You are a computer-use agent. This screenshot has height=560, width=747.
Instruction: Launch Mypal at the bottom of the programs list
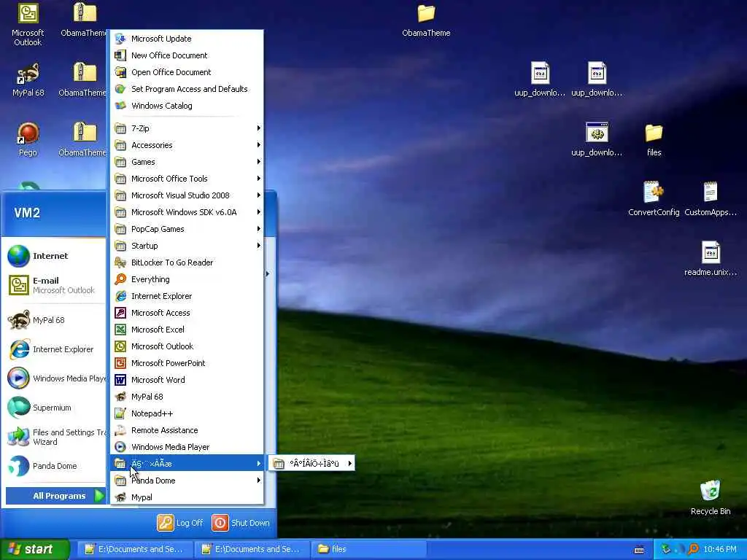pos(187,497)
